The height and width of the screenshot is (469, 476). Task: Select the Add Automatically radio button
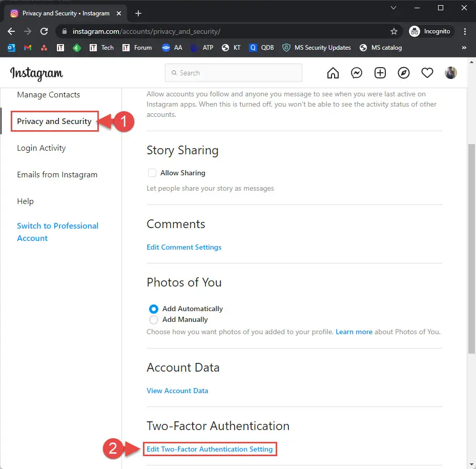(x=154, y=309)
